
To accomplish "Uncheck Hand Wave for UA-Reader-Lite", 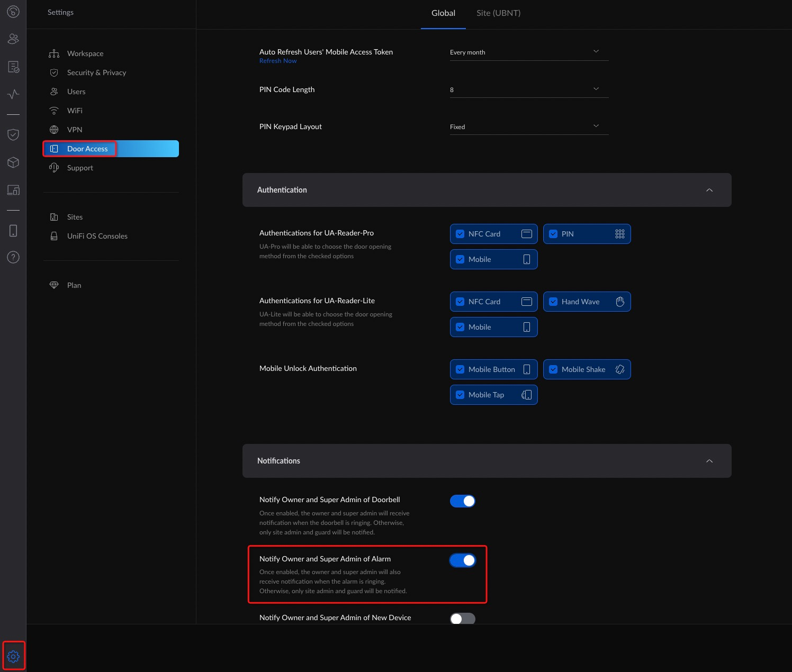I will pyautogui.click(x=553, y=302).
